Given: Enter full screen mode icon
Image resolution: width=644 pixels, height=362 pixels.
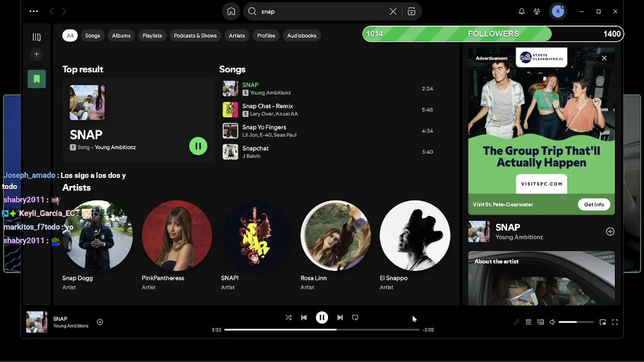Looking at the screenshot, I should (x=615, y=322).
